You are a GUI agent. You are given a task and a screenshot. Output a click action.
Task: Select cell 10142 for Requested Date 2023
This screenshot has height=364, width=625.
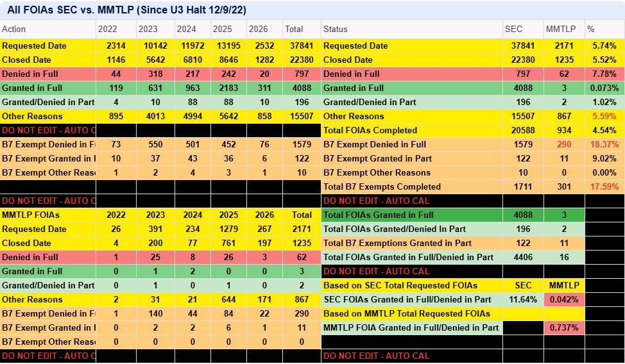click(155, 45)
